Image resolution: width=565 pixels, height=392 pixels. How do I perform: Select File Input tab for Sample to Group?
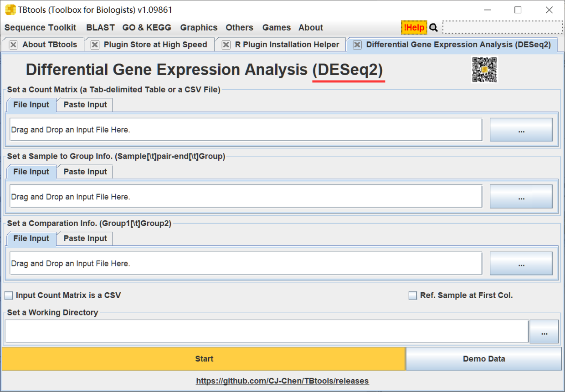click(x=31, y=172)
